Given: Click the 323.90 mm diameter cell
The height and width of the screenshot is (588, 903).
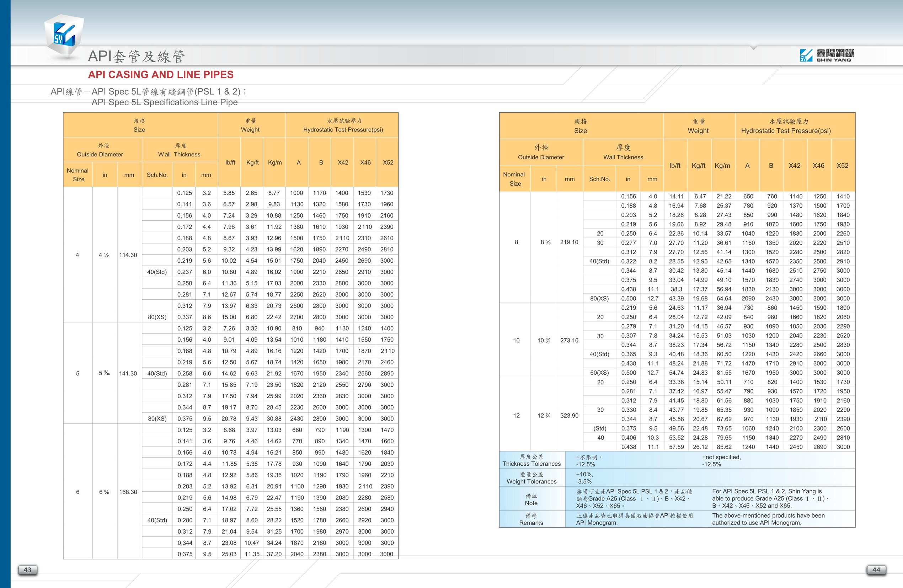Looking at the screenshot, I should pyautogui.click(x=569, y=415).
